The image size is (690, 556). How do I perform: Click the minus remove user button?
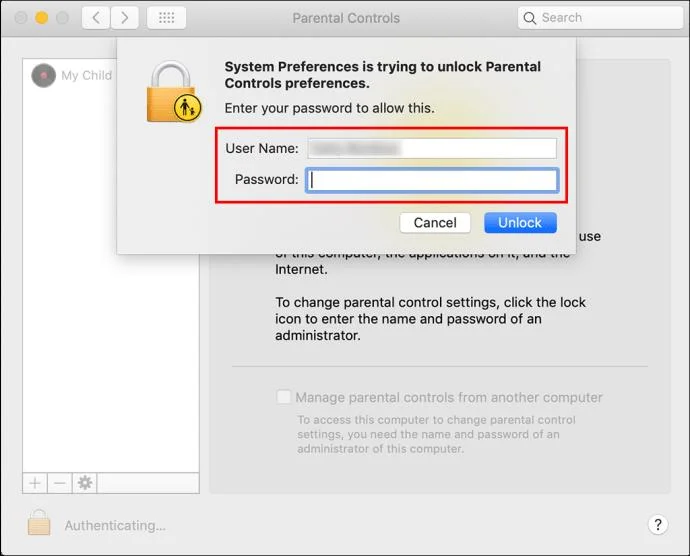pyautogui.click(x=59, y=483)
